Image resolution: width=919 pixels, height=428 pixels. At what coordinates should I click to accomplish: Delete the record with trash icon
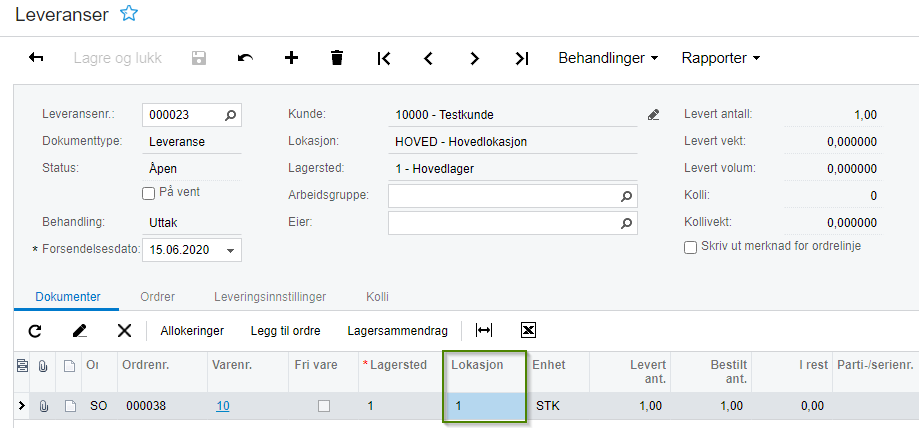337,58
